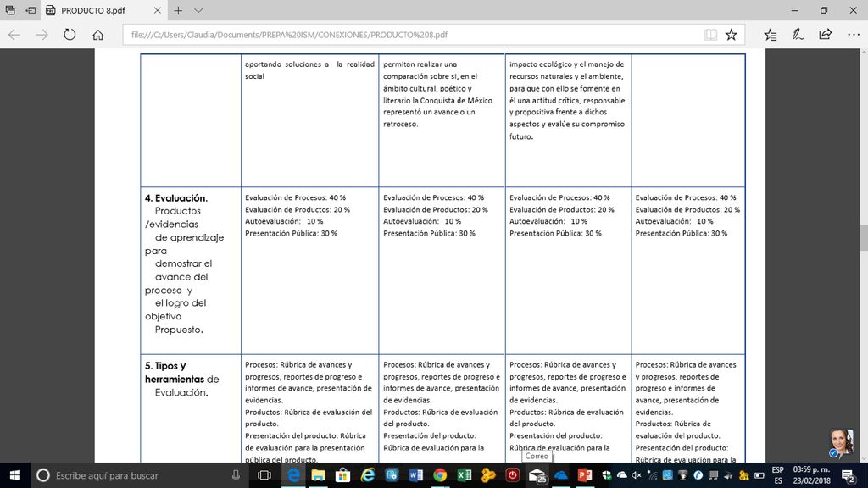This screenshot has height=488, width=868.
Task: Open Action Center notifications
Action: (848, 475)
